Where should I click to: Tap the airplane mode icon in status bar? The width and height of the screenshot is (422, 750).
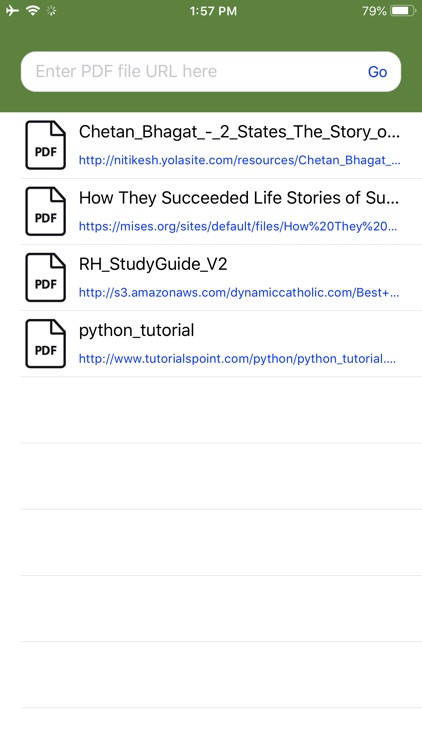point(12,11)
